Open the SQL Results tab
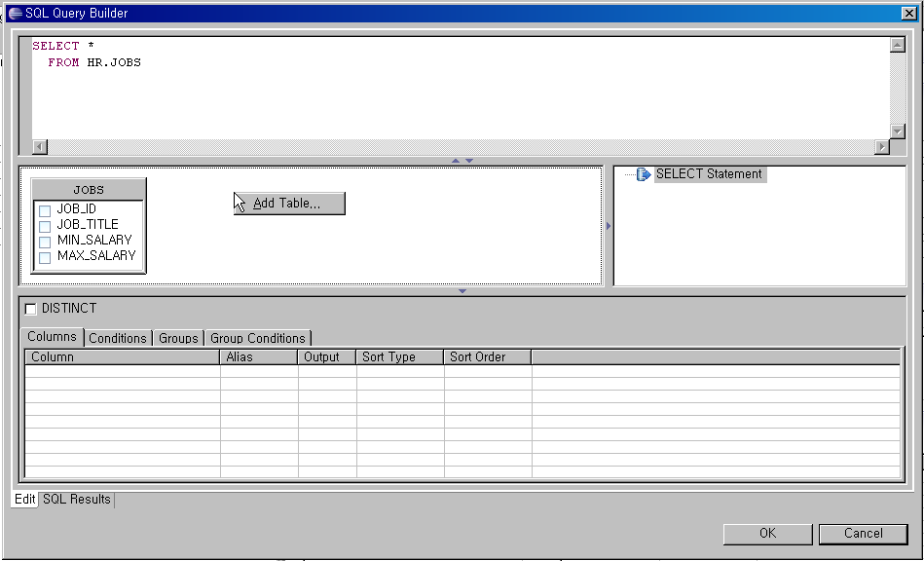The width and height of the screenshot is (924, 561). tap(77, 500)
